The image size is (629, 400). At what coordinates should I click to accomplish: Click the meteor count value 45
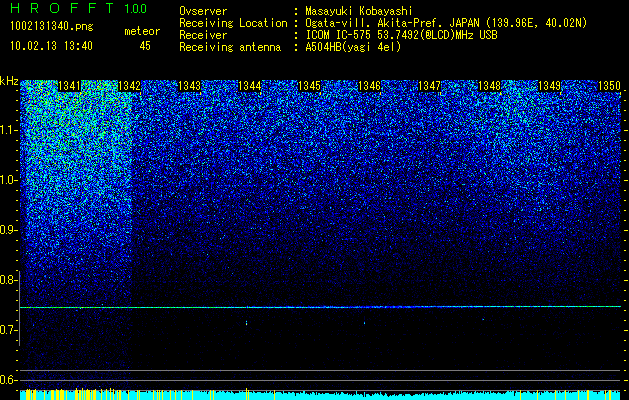[x=145, y=46]
